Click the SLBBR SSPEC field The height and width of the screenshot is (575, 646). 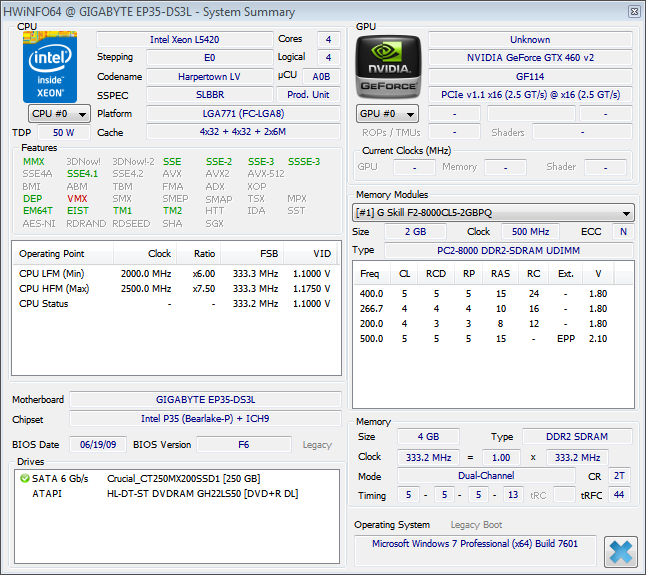pos(210,95)
